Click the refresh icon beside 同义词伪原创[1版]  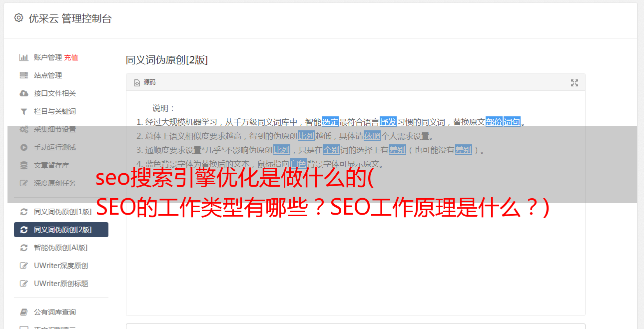click(23, 212)
